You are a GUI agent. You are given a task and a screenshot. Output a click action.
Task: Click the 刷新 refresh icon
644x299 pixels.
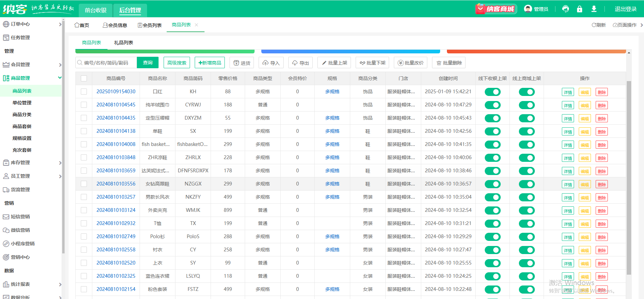(x=594, y=25)
